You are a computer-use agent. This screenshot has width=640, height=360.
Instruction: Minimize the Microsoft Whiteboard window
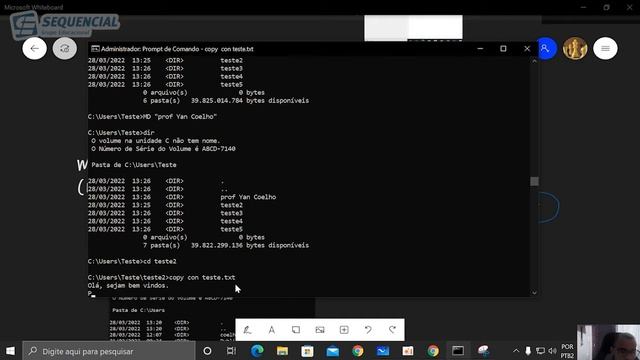coord(583,7)
